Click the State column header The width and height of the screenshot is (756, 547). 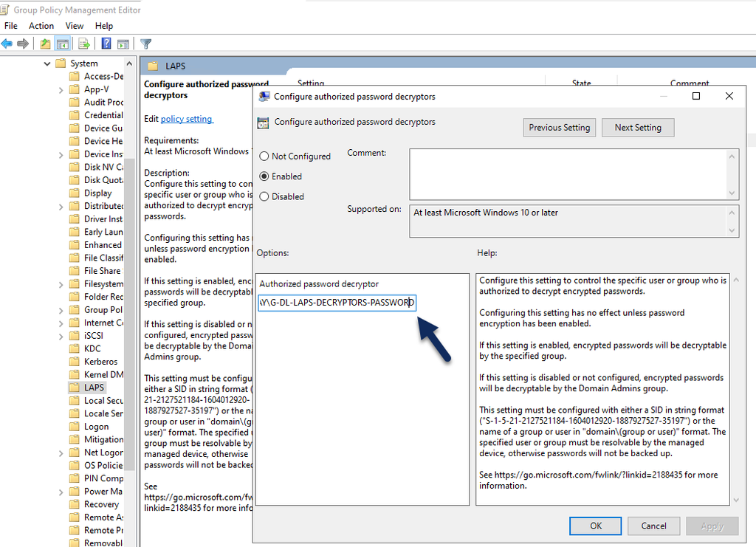click(x=581, y=83)
